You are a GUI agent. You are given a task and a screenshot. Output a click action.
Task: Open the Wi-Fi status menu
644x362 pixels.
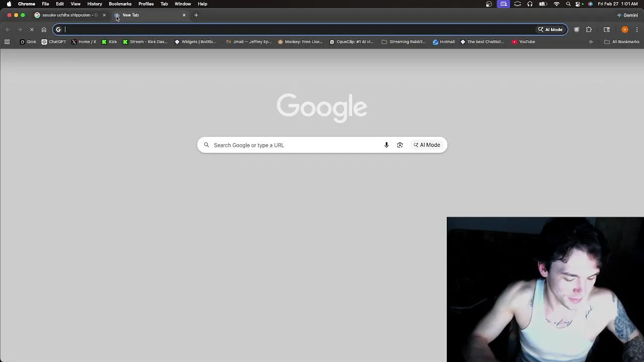(556, 4)
